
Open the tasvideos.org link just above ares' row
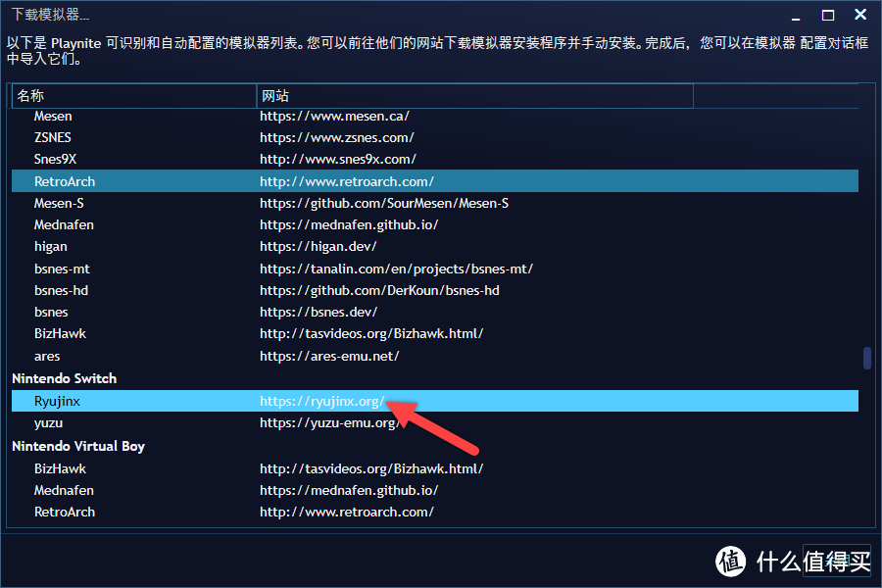click(371, 333)
